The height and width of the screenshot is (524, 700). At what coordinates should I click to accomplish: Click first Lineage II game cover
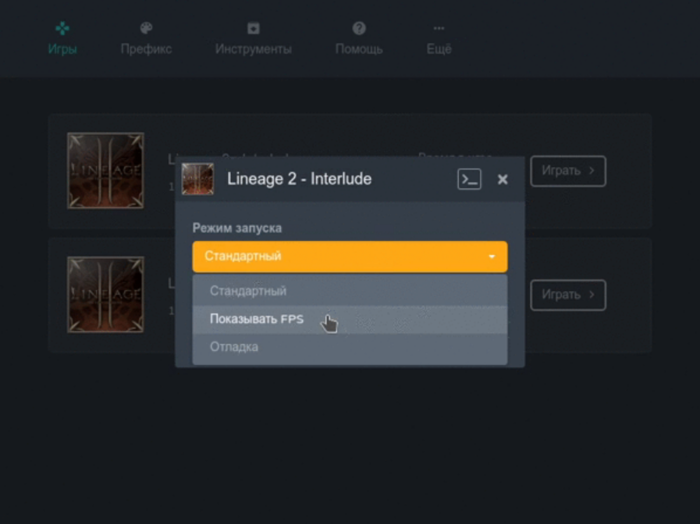coord(105,171)
